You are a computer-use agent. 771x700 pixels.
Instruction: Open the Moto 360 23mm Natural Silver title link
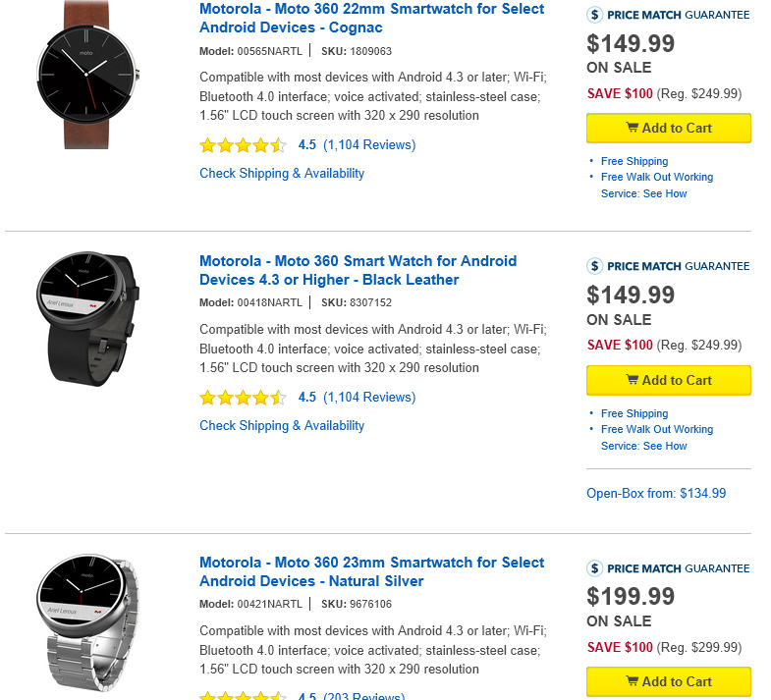pyautogui.click(x=371, y=571)
